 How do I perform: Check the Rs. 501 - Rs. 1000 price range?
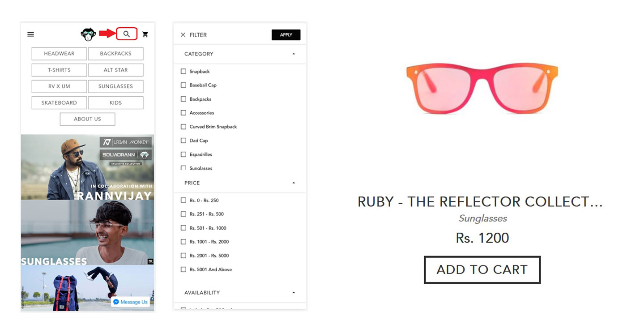click(183, 228)
